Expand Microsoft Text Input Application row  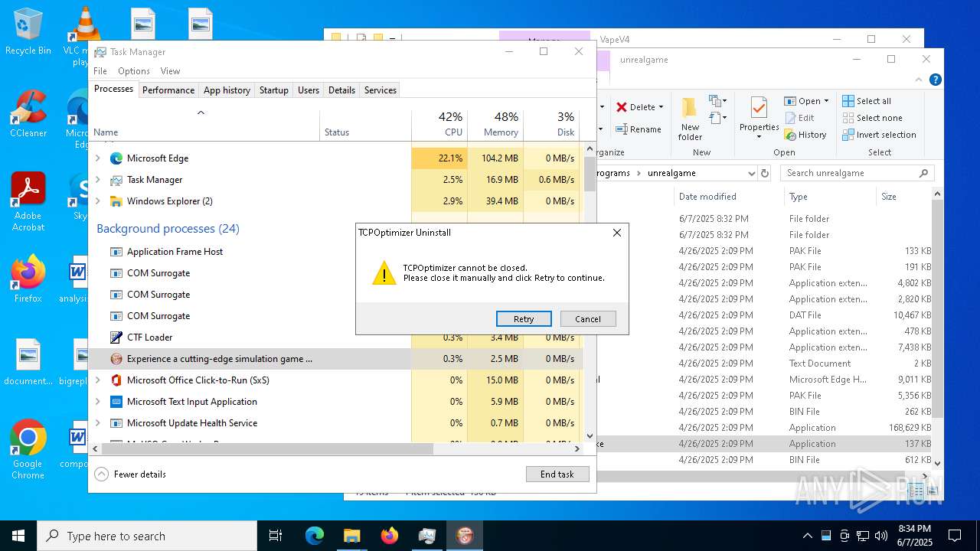(x=97, y=402)
